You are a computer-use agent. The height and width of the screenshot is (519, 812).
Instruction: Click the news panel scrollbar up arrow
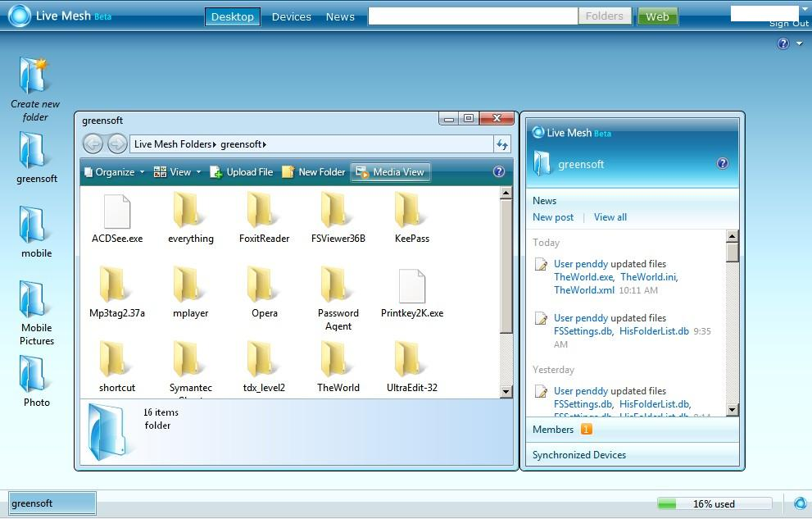(x=732, y=237)
